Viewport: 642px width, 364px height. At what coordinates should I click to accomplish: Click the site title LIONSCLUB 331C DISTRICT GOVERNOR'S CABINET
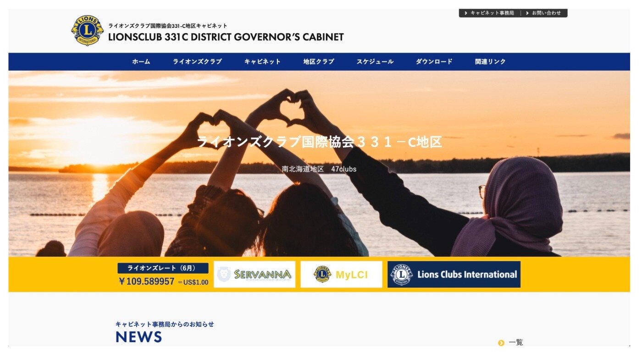(226, 38)
